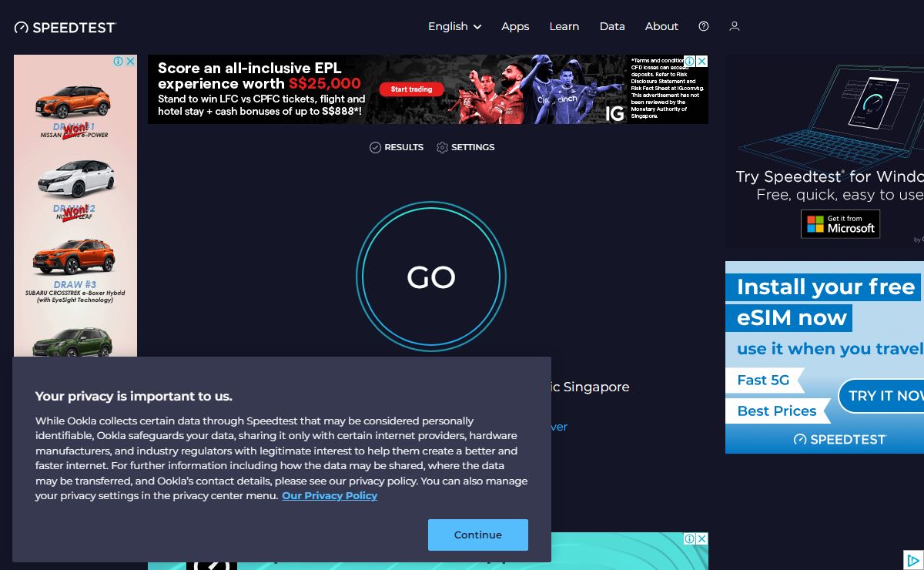Image resolution: width=924 pixels, height=570 pixels.
Task: Click info icon on EPL banner ad
Action: coord(691,62)
